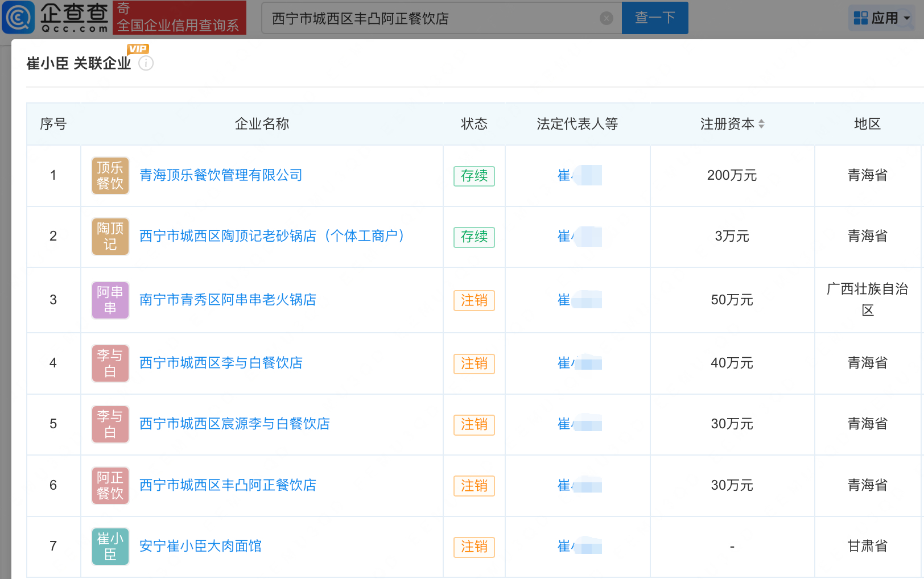This screenshot has height=579, width=924.
Task: Click 注销 status tag for 丰凸阿正餐饮店
Action: 474,486
